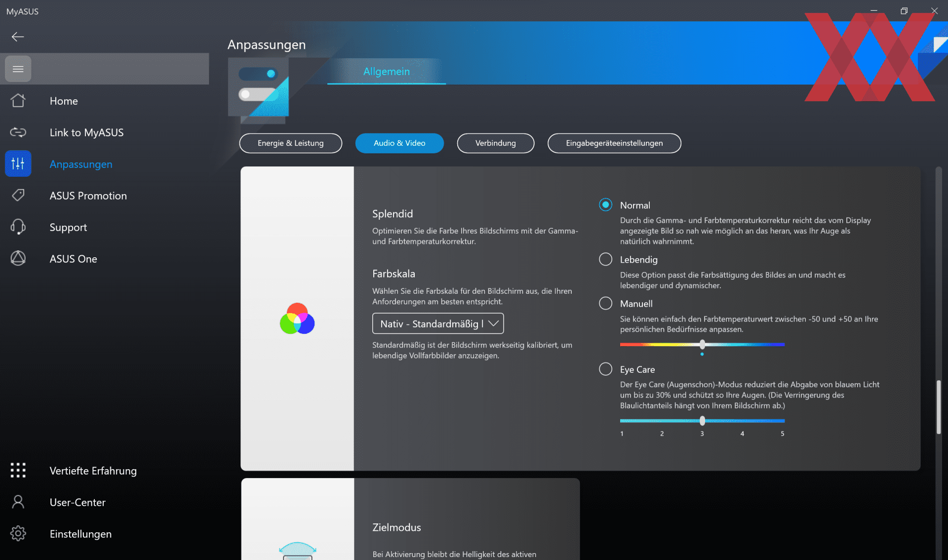
Task: Select the Normal Splendid mode
Action: pyautogui.click(x=605, y=204)
